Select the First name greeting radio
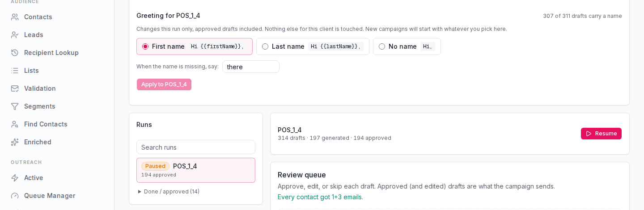 145,46
